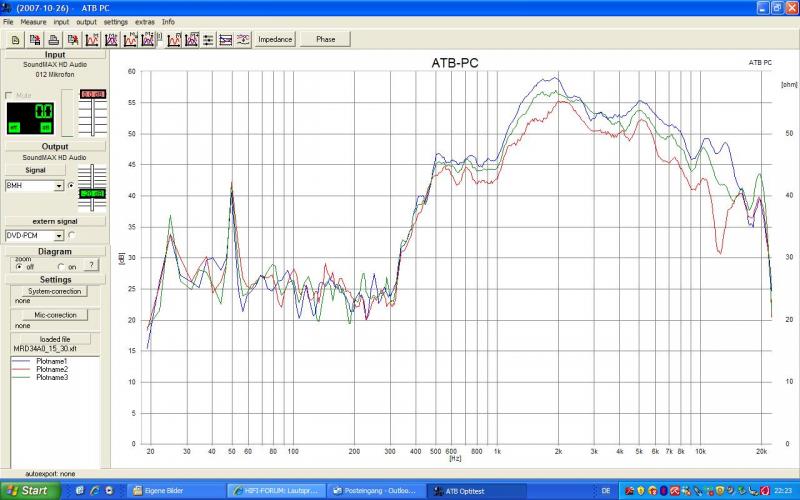Click the Mic-correction button
The width and height of the screenshot is (800, 500).
coord(55,315)
